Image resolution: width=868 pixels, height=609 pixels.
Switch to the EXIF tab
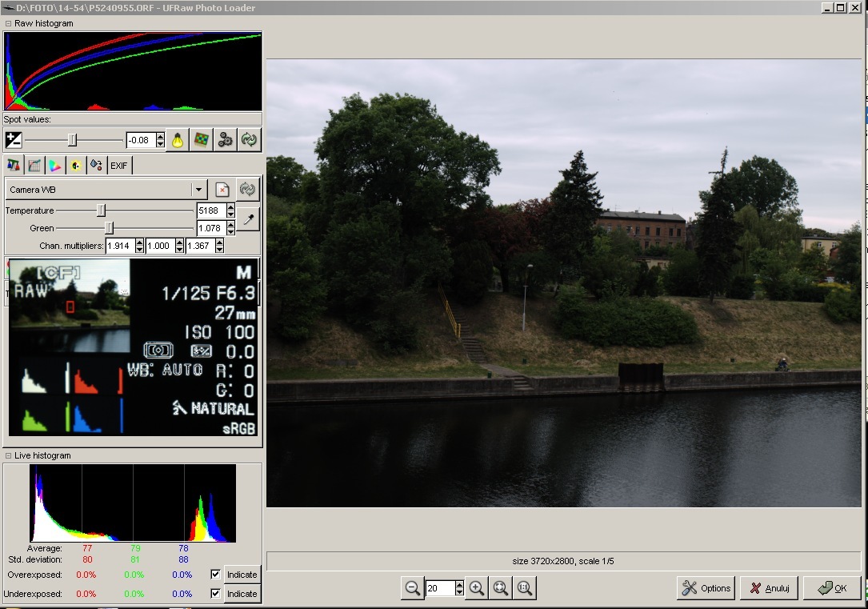click(119, 166)
